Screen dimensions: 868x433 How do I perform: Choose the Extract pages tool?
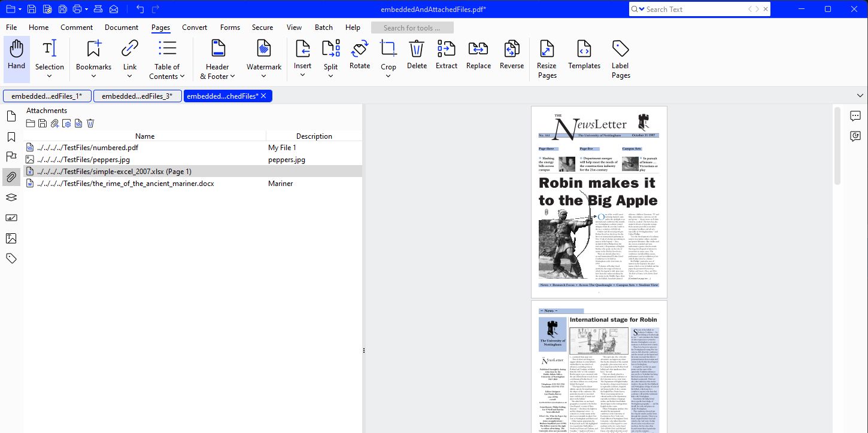tap(447, 55)
